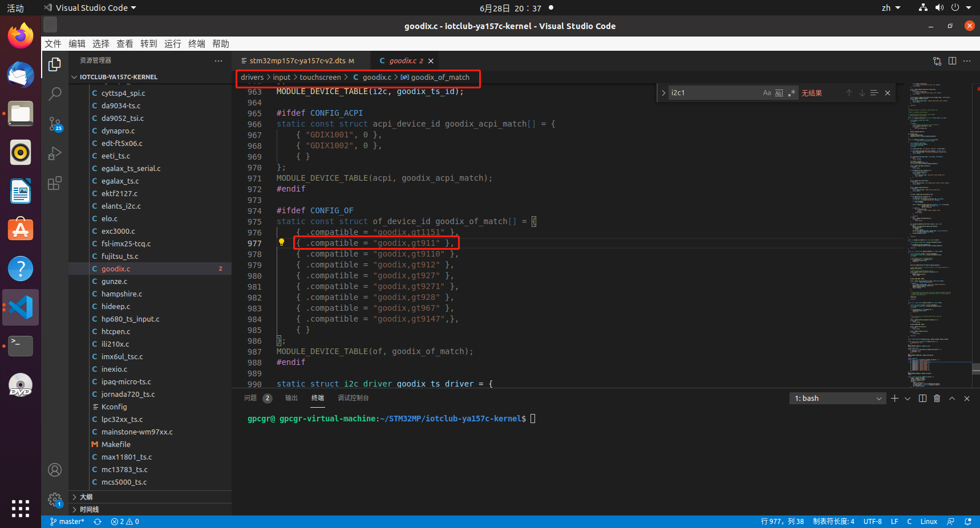980x528 pixels.
Task: Switch to the 调试控制台 panel tab
Action: [x=353, y=398]
